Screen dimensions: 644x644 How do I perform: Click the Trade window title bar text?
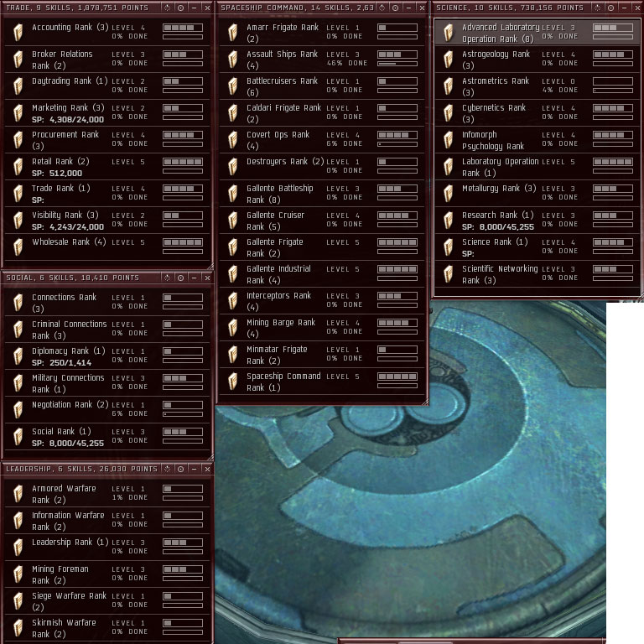tap(77, 8)
